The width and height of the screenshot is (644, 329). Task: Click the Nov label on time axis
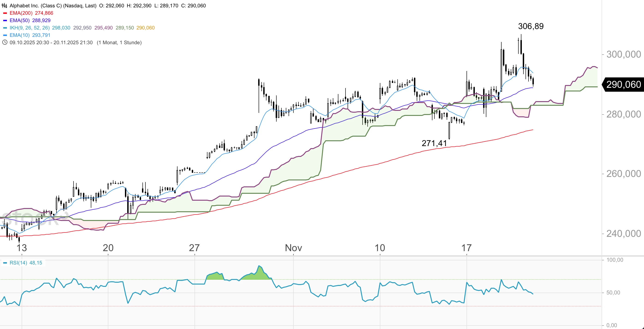click(293, 248)
